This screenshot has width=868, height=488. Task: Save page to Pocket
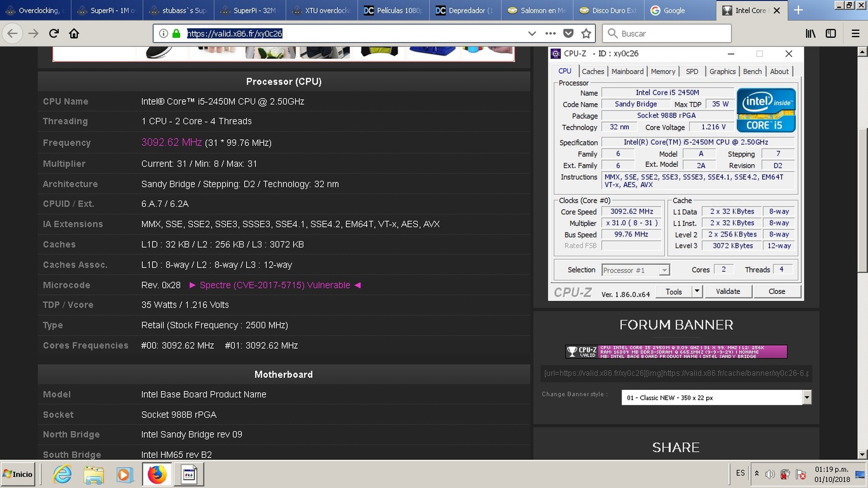tap(568, 33)
